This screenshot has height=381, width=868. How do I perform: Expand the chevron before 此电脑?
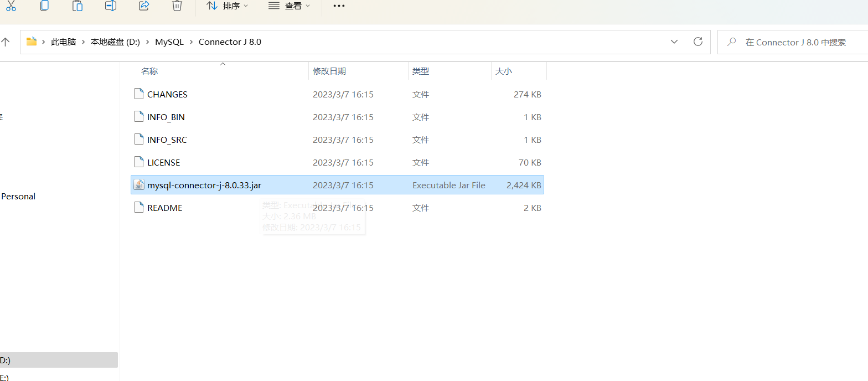pyautogui.click(x=43, y=42)
